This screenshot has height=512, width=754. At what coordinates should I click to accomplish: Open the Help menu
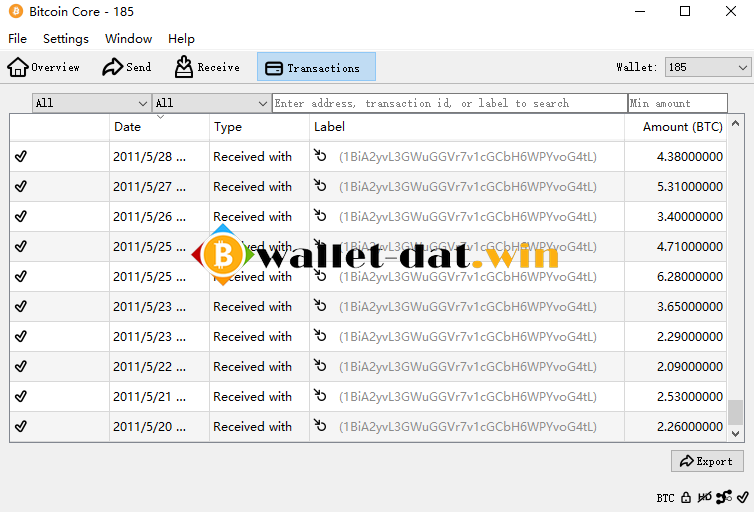(181, 38)
